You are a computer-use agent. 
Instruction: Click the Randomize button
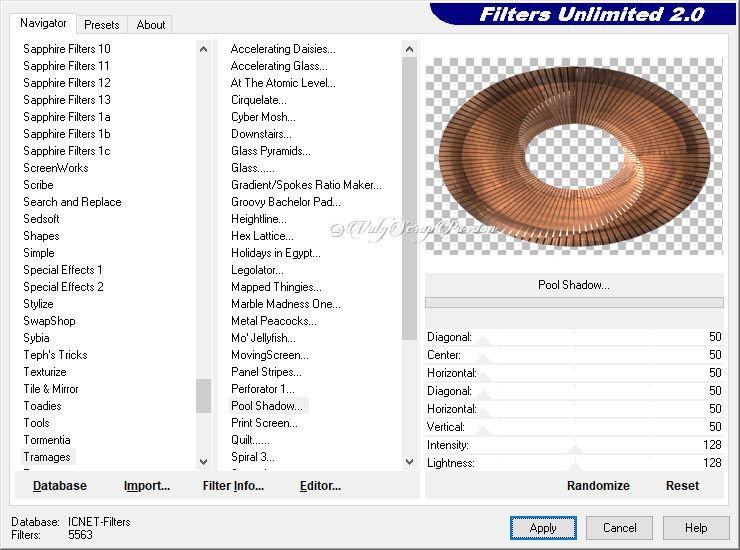point(598,486)
